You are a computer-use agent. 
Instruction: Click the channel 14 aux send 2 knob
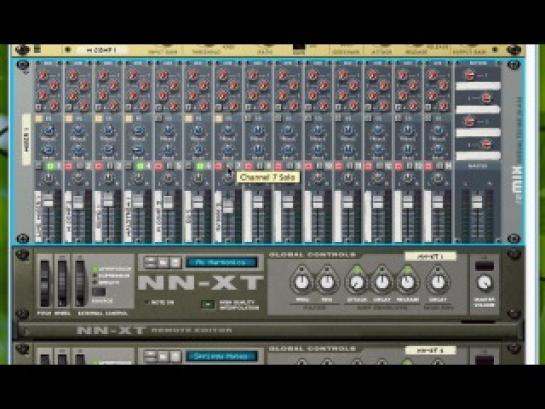coord(444,85)
